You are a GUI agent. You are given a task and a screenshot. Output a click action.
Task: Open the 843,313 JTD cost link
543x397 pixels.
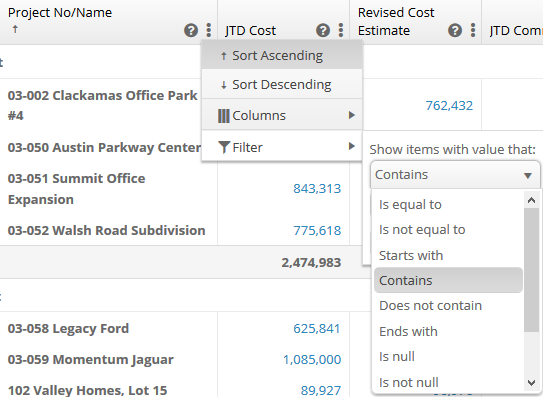tap(317, 189)
